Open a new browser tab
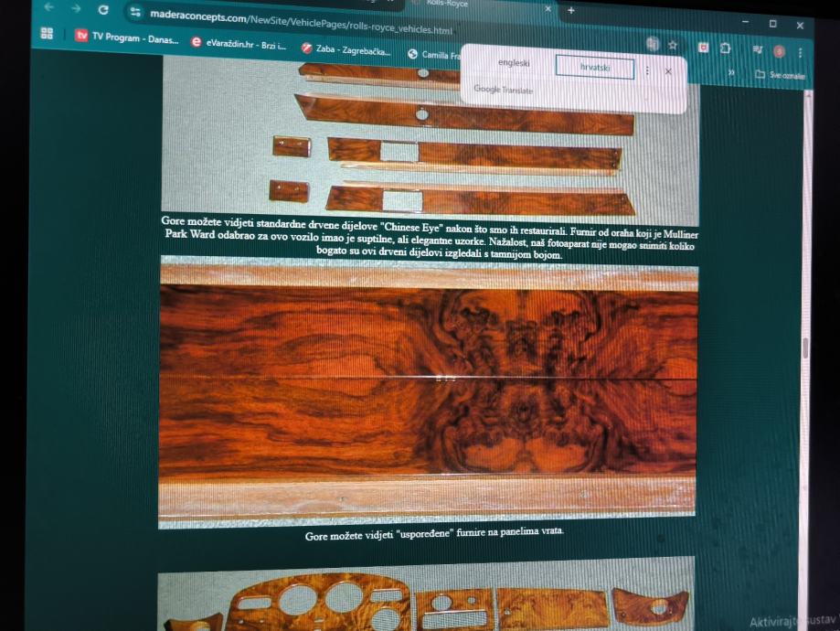The height and width of the screenshot is (631, 840). point(571,10)
